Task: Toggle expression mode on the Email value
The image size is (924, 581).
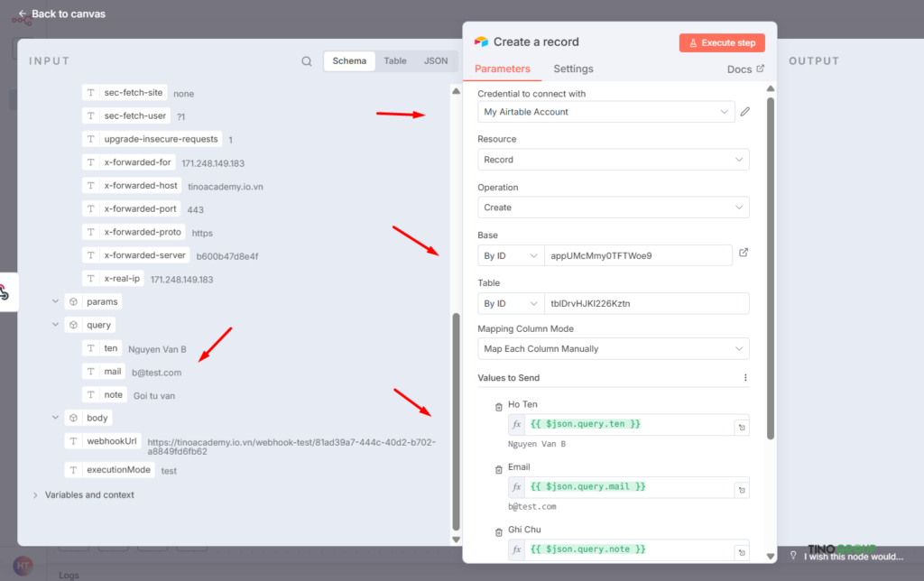Action: [x=742, y=486]
